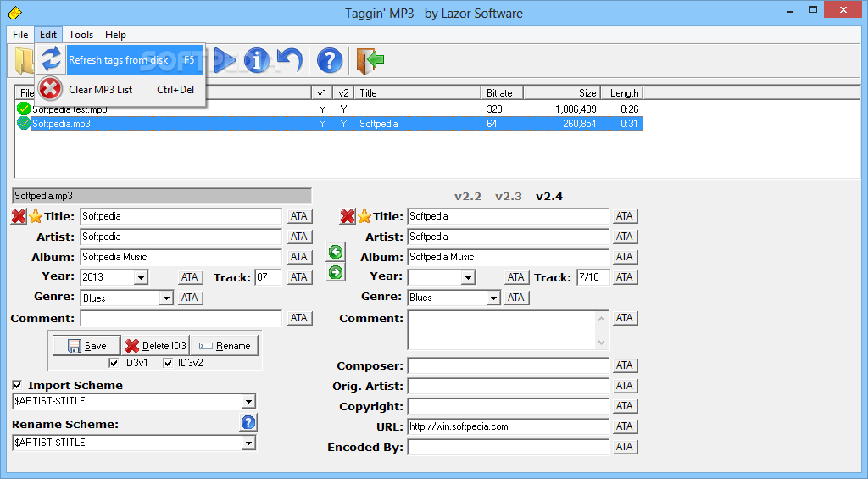Open the Rename Scheme help icon
Image resolution: width=868 pixels, height=479 pixels.
click(x=248, y=422)
